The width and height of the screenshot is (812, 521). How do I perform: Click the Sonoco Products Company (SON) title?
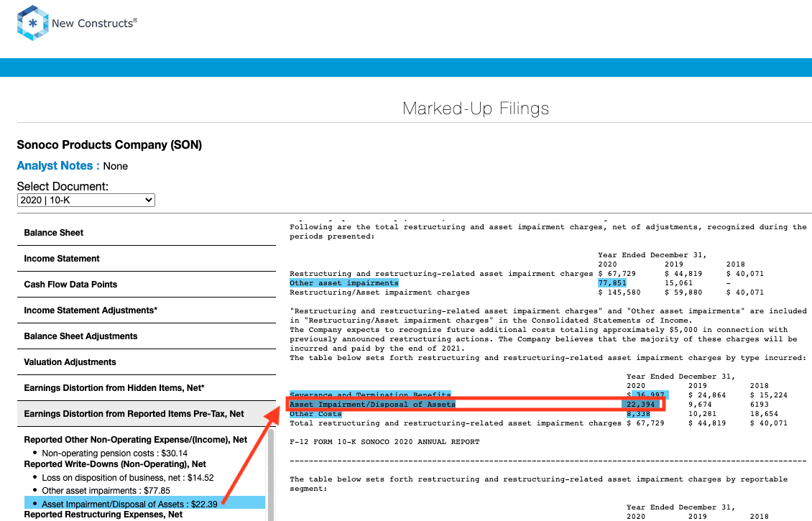(109, 145)
